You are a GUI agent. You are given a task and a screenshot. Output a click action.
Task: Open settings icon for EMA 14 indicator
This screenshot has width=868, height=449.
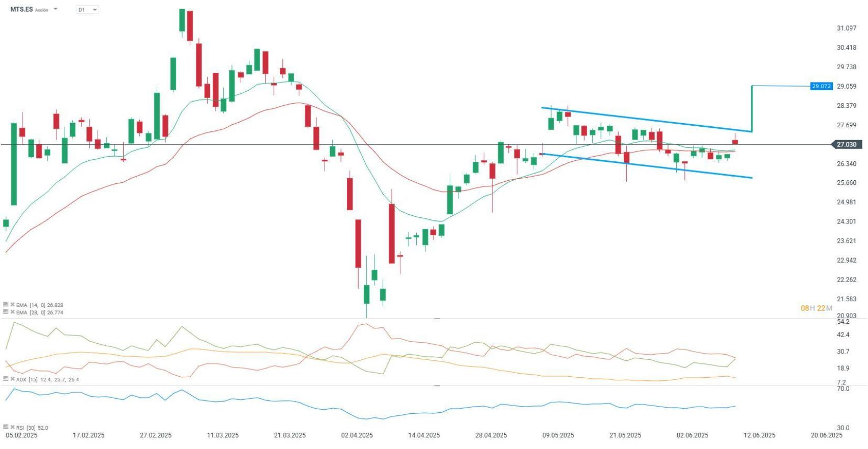click(x=6, y=304)
